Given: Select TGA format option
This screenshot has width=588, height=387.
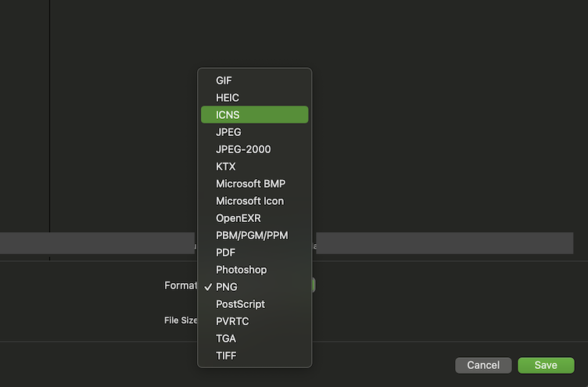Looking at the screenshot, I should point(225,339).
